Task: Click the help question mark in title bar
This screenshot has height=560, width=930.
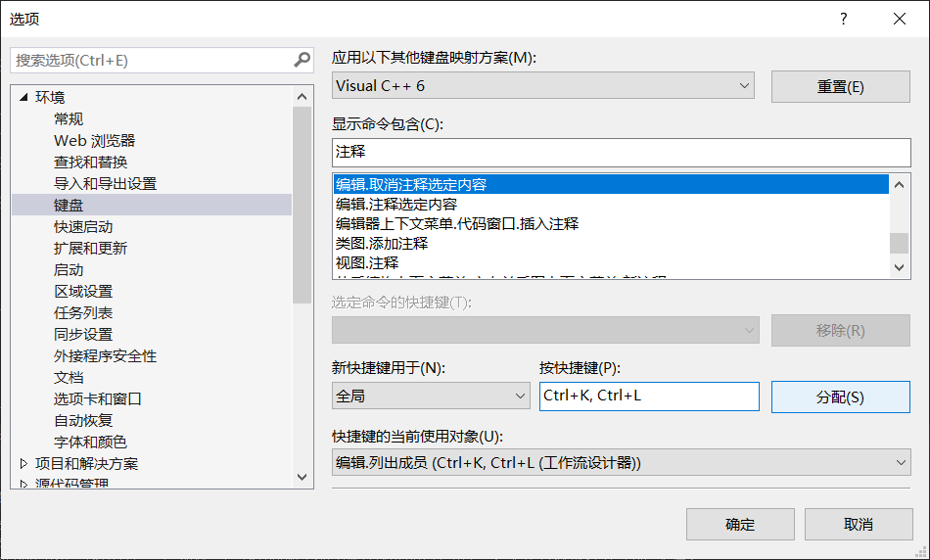Action: point(844,19)
